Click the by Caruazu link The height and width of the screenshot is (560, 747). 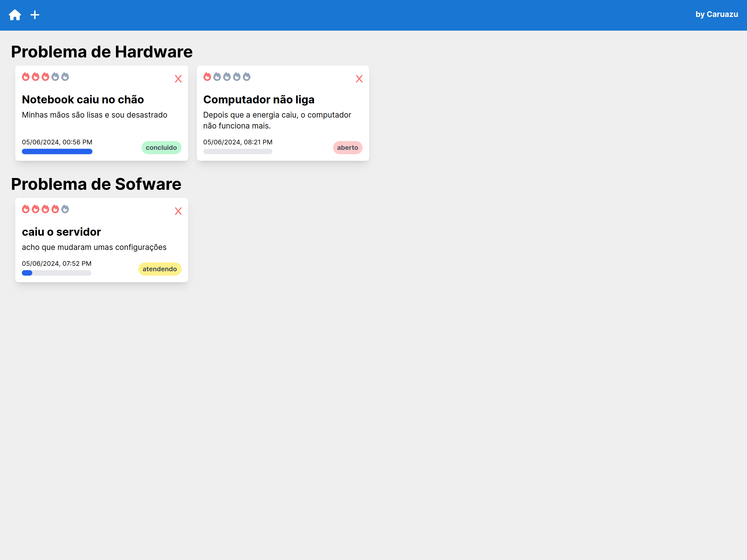tap(716, 14)
